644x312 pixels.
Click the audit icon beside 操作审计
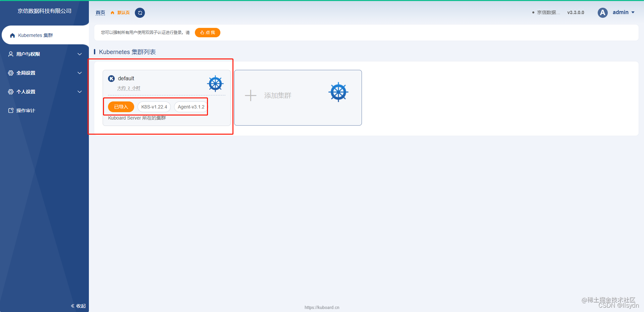[x=11, y=110]
